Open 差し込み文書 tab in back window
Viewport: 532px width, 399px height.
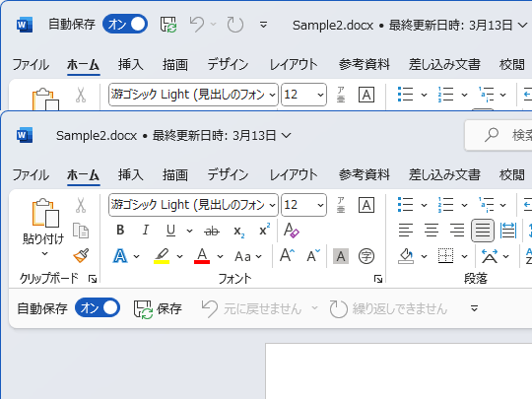coord(444,64)
